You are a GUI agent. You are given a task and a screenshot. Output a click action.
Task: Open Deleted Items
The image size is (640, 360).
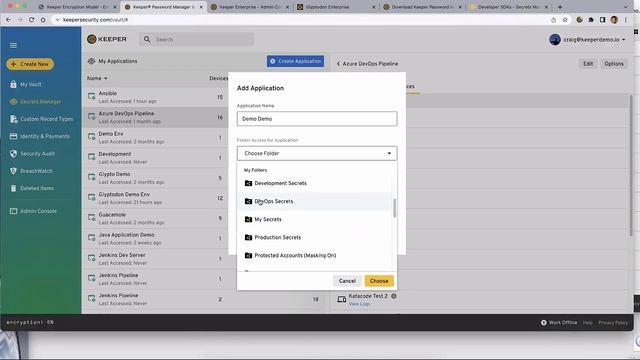click(37, 188)
